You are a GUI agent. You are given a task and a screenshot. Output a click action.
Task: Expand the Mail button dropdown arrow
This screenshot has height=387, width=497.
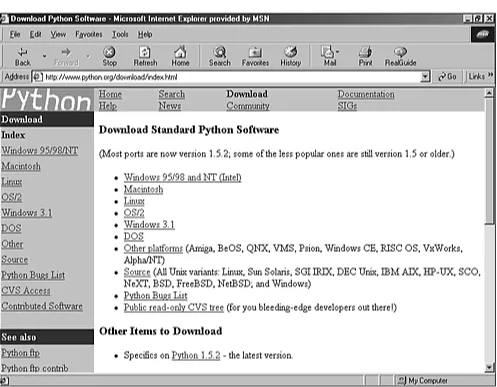(x=337, y=52)
